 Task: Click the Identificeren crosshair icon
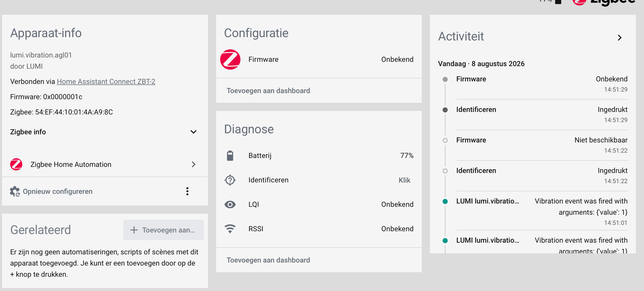230,180
